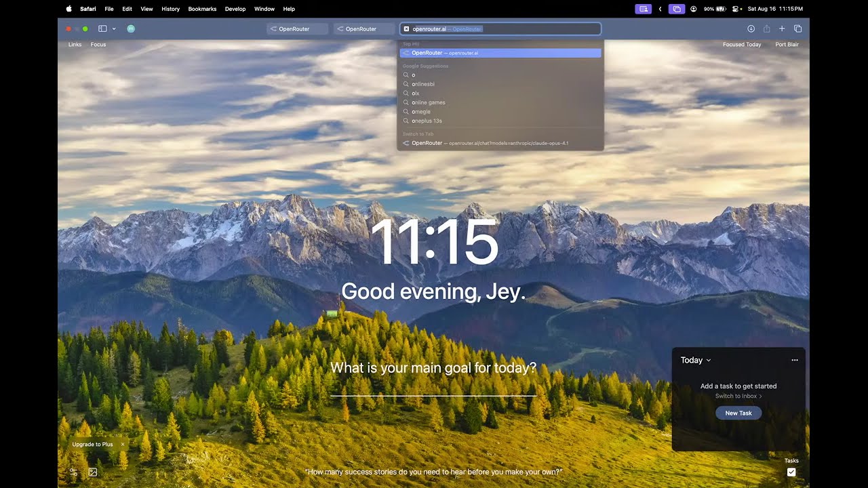Viewport: 868px width, 488px height.
Task: Toggle the Safari sidebar icon
Action: tap(103, 29)
